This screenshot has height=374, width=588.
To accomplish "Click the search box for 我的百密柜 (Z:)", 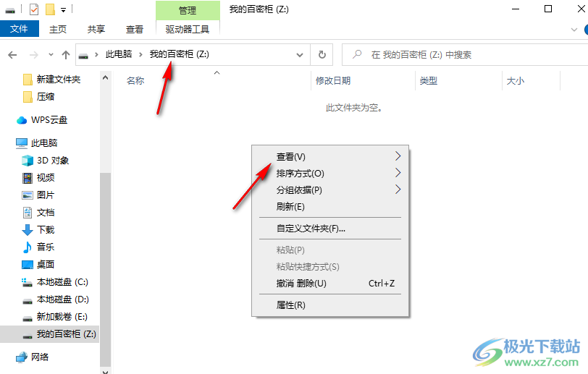I will tap(465, 55).
